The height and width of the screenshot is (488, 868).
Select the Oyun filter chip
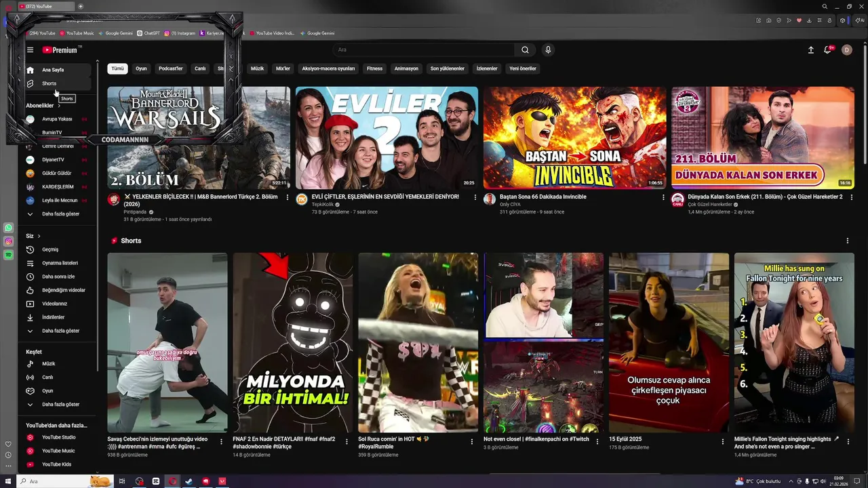(141, 68)
